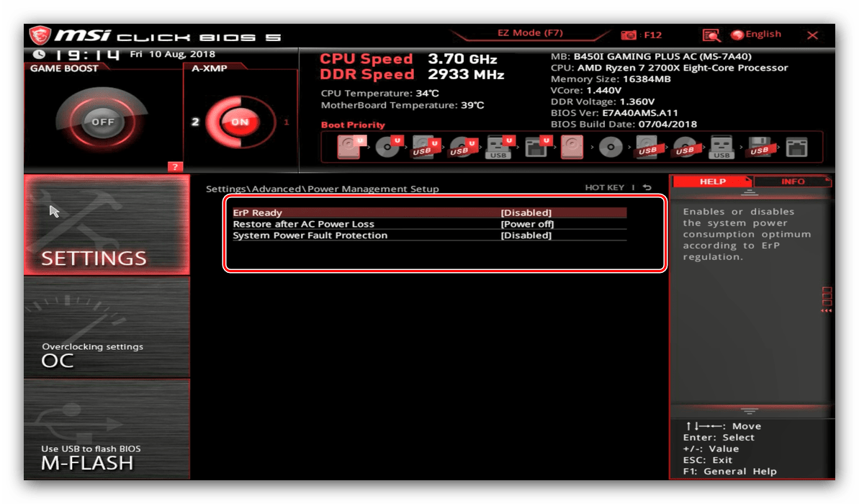Click the VCore 1.440V line
Viewport: 859px width, 504px height.
click(x=585, y=91)
